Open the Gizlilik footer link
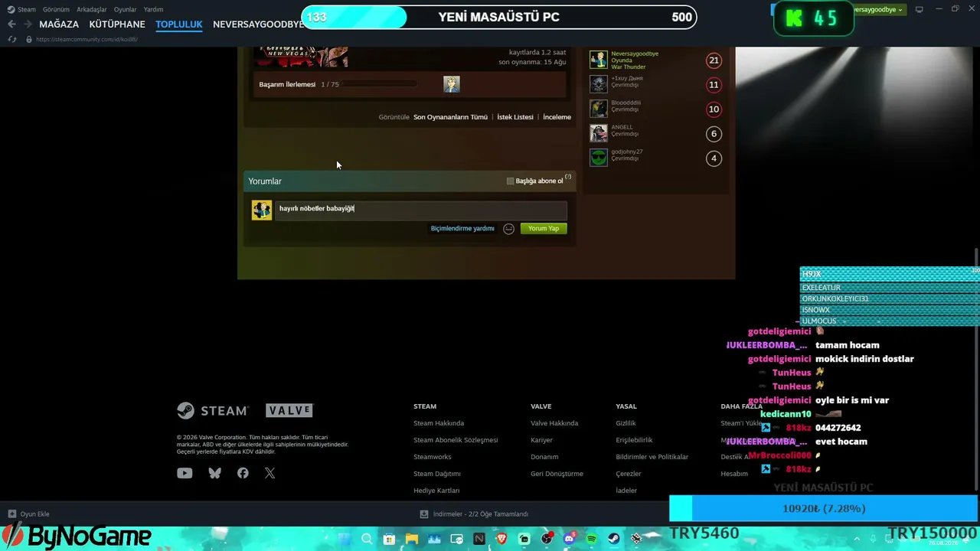Viewport: 980px width, 551px height. click(626, 423)
